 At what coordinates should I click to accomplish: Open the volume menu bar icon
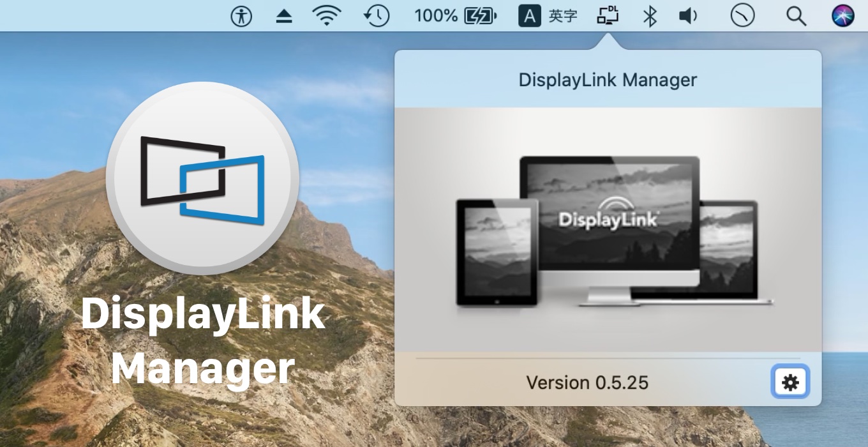click(687, 16)
